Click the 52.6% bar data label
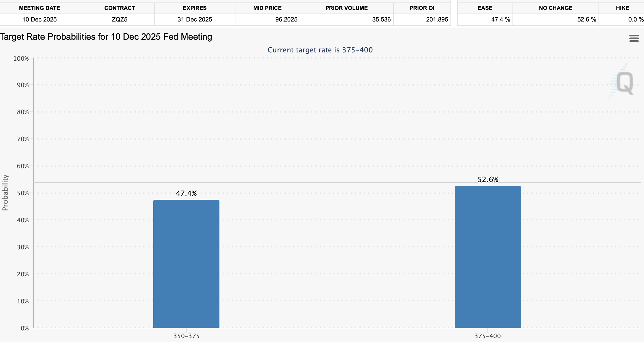The image size is (644, 342). (x=488, y=180)
